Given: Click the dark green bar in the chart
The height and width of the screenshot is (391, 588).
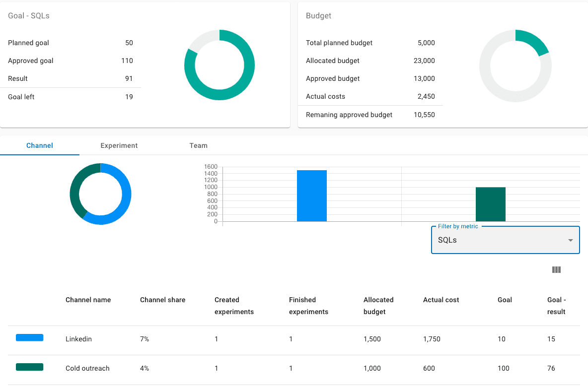Looking at the screenshot, I should 490,204.
